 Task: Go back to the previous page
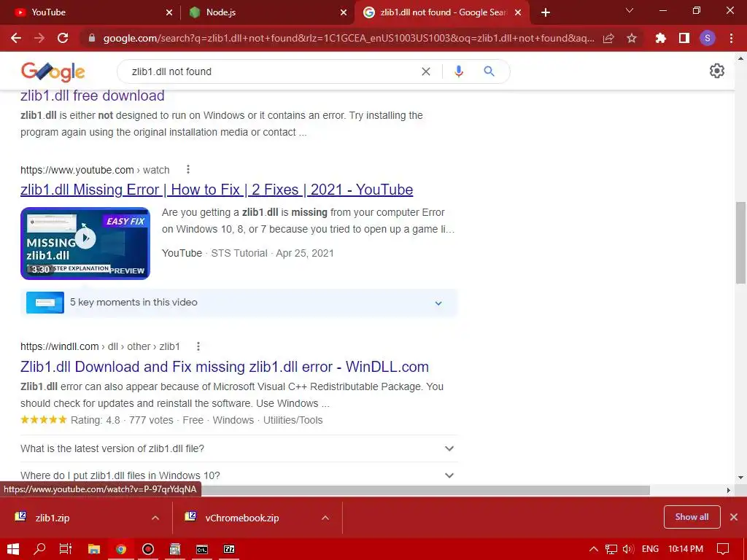coord(16,38)
